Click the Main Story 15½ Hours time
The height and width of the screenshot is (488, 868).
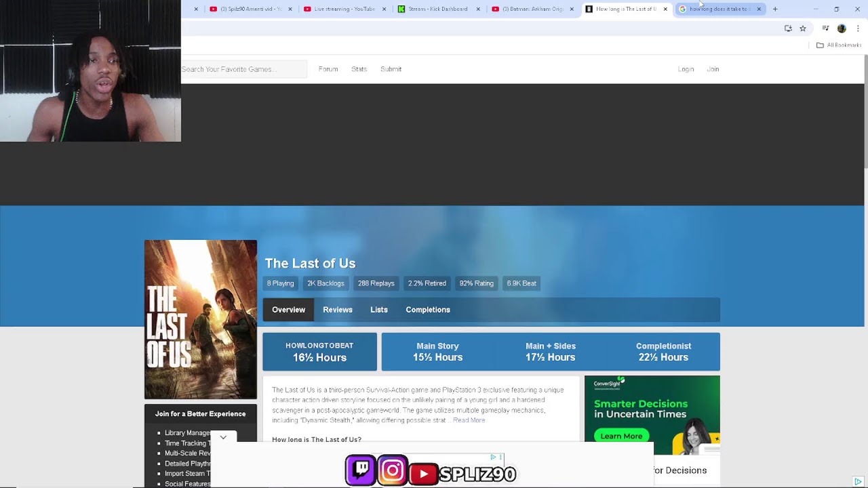coord(438,352)
